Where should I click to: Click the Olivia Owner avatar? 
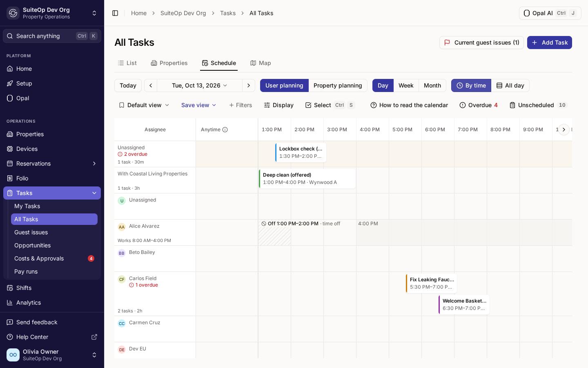(x=13, y=355)
